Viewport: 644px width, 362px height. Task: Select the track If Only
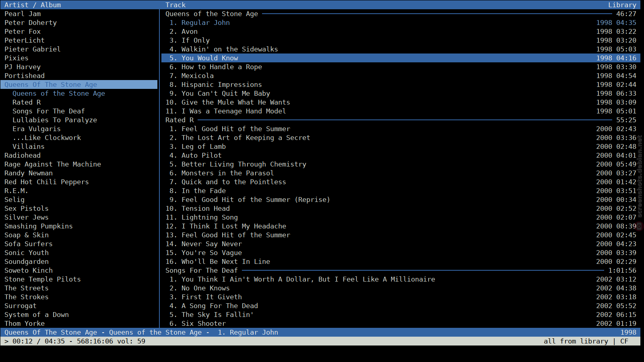[401, 40]
